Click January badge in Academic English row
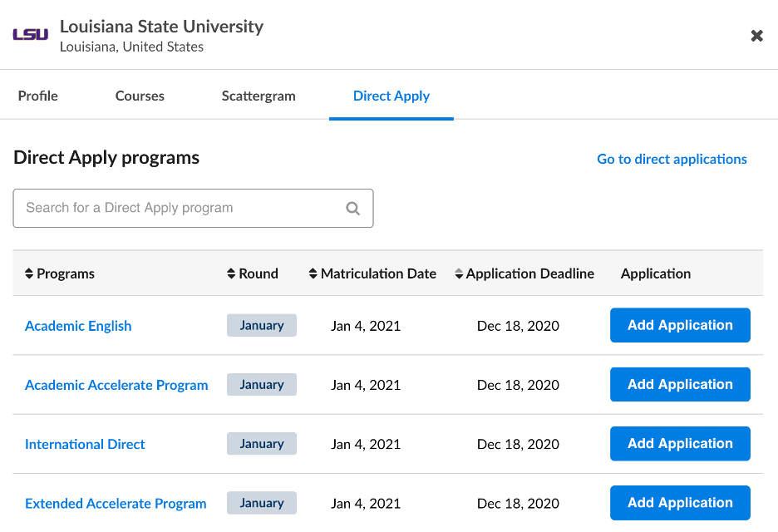 click(x=262, y=325)
